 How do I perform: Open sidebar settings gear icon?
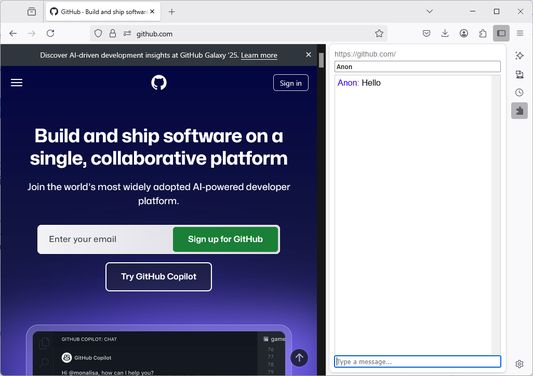(x=519, y=364)
